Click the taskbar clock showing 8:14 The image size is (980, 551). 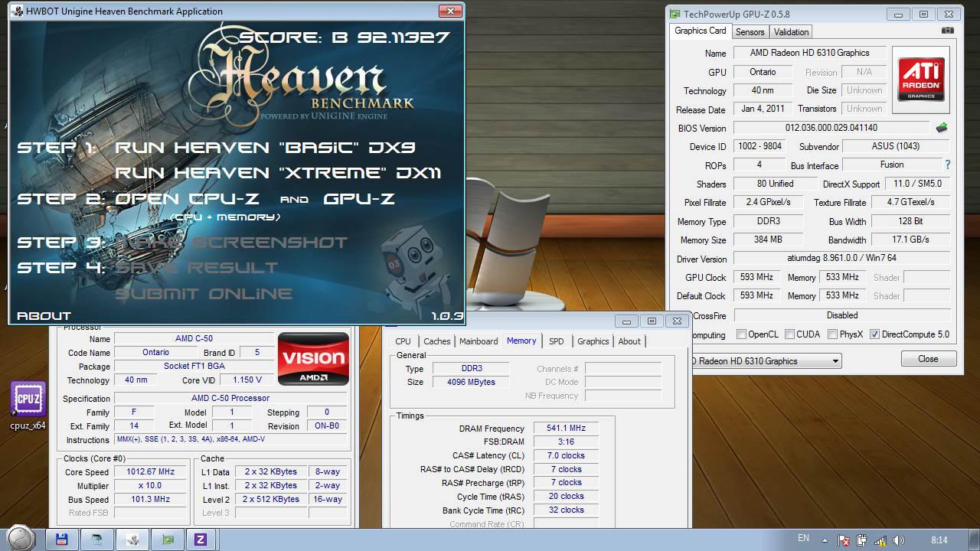coord(939,540)
